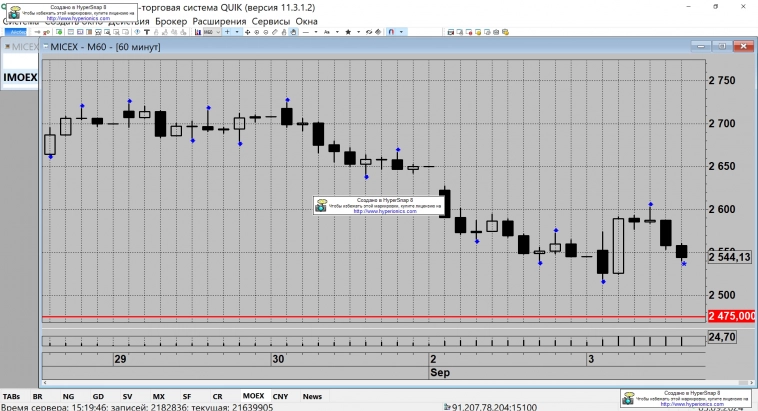
Task: Select the crosshair plus cursor tool
Action: pyautogui.click(x=227, y=32)
